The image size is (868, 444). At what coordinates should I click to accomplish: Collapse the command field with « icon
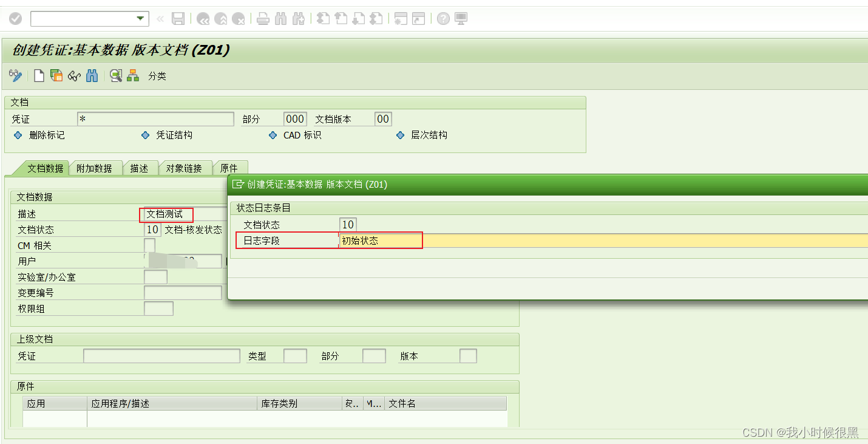(x=160, y=19)
